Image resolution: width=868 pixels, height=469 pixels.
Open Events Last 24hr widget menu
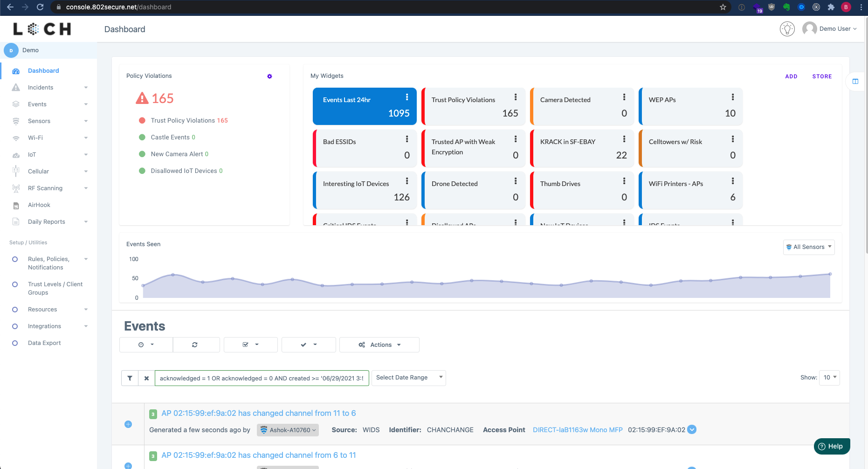pos(407,97)
